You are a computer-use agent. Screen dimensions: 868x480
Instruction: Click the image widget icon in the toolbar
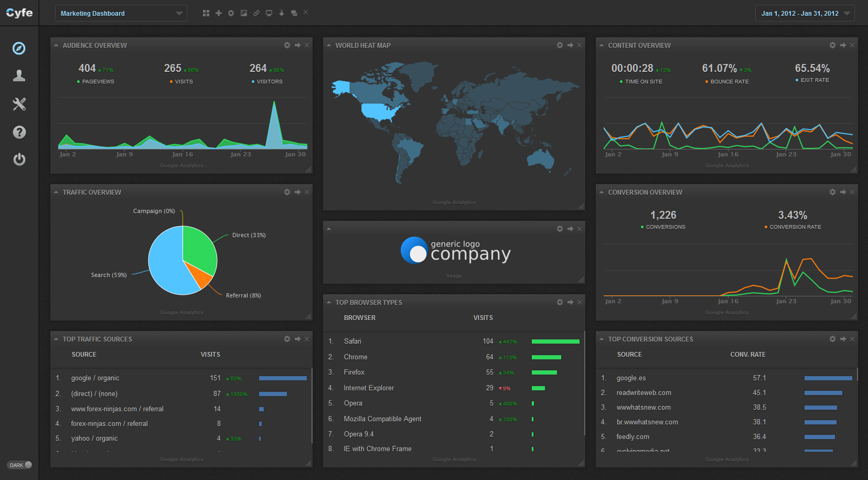[243, 13]
